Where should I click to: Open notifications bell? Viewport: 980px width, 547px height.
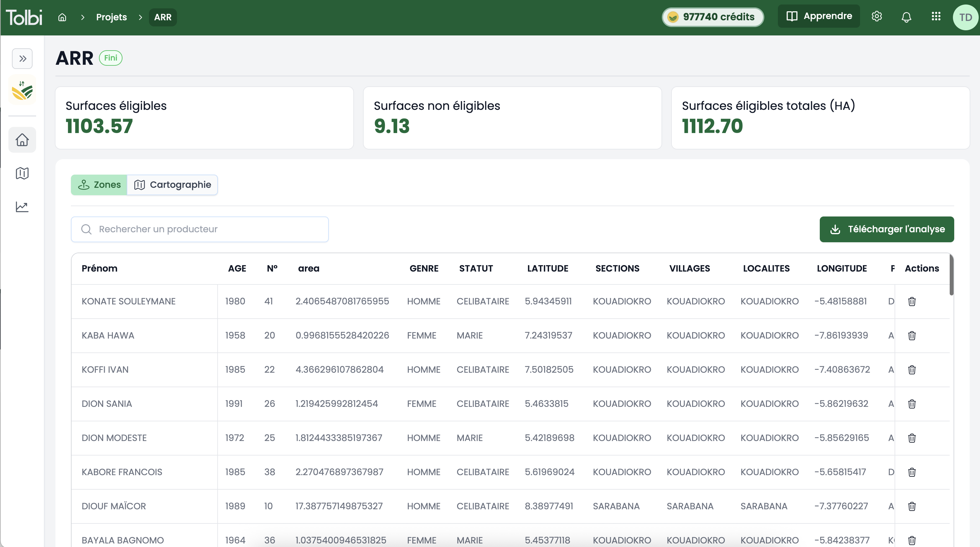(x=906, y=17)
